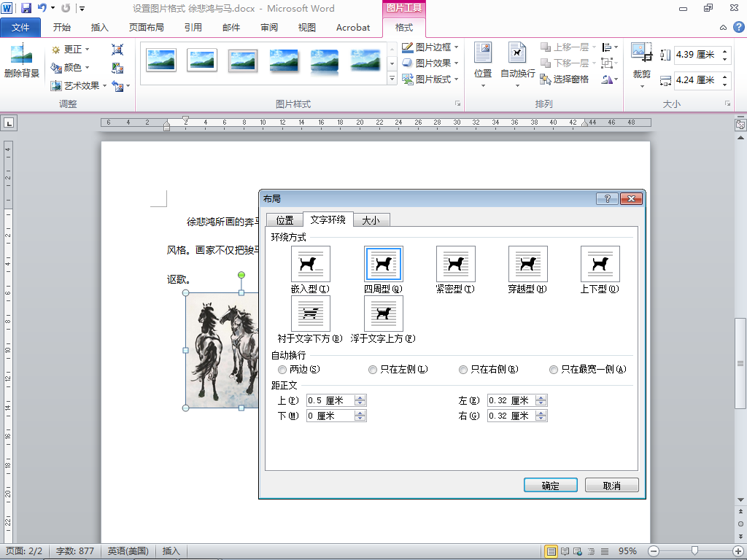Increase the 下 bottom distance stepper
747x560 pixels.
pyautogui.click(x=360, y=413)
